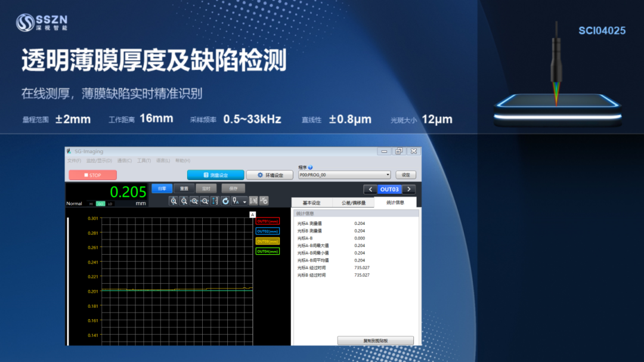Minimize the SG-Imaging window
Image resolution: width=644 pixels, height=362 pixels.
point(384,151)
